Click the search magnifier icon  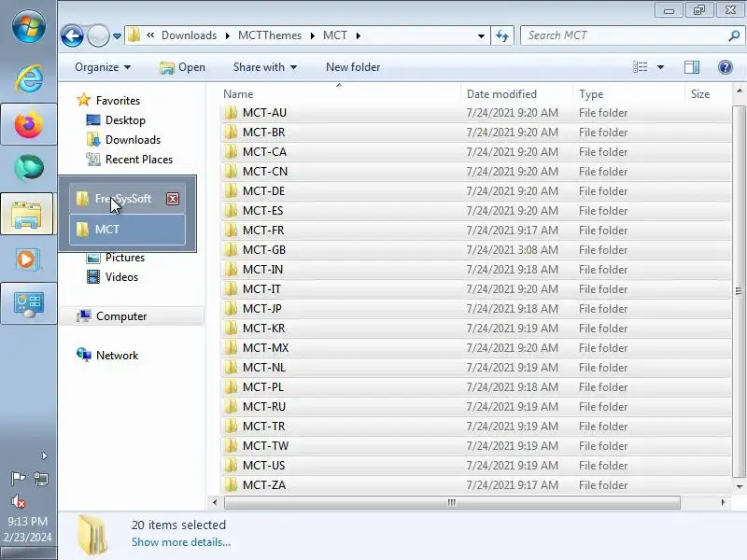[x=734, y=35]
